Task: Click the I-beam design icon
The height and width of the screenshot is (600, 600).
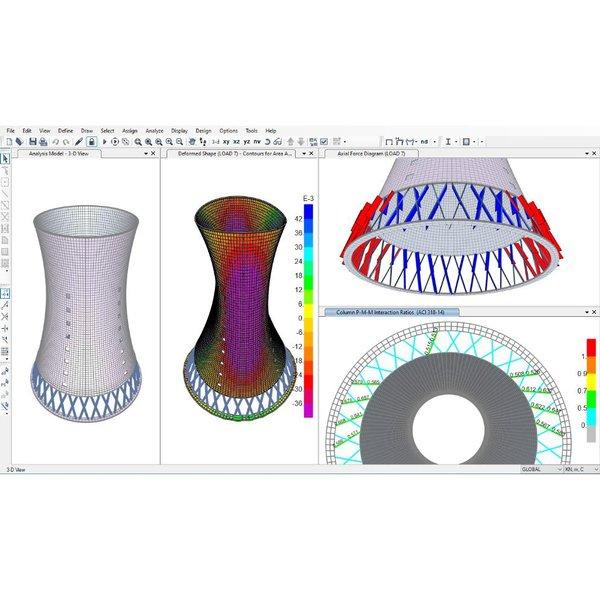Action: (448, 142)
